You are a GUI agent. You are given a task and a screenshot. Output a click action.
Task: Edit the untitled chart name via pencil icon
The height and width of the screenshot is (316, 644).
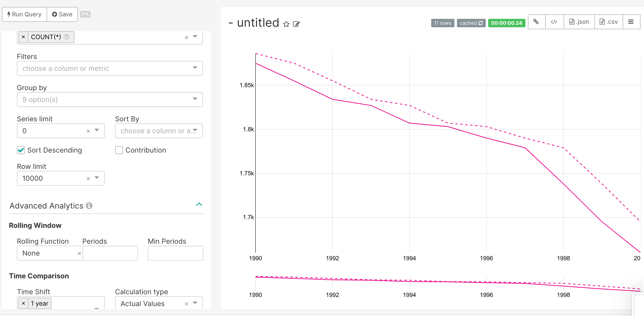(x=296, y=24)
